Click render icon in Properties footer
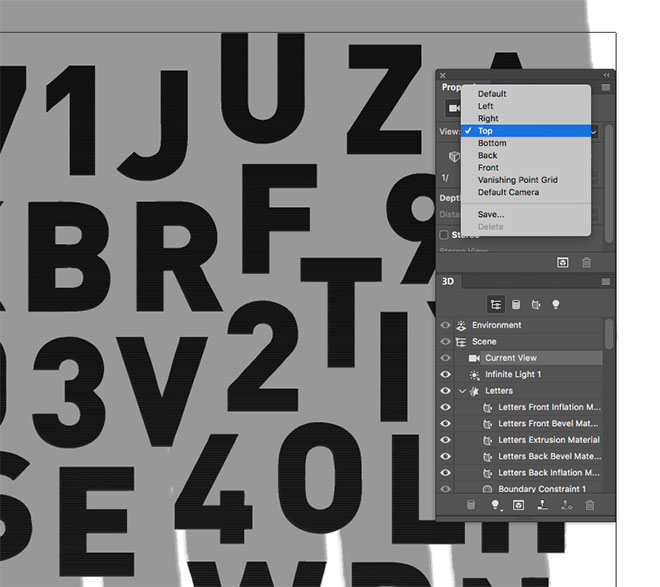 pos(563,263)
